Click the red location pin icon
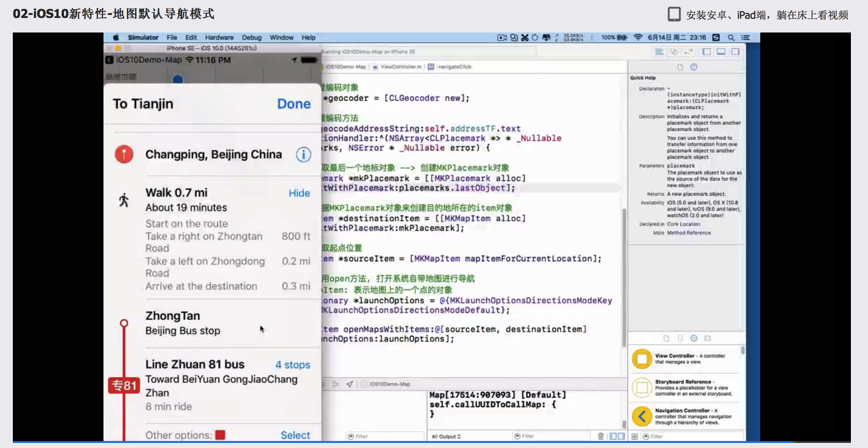 [x=124, y=154]
